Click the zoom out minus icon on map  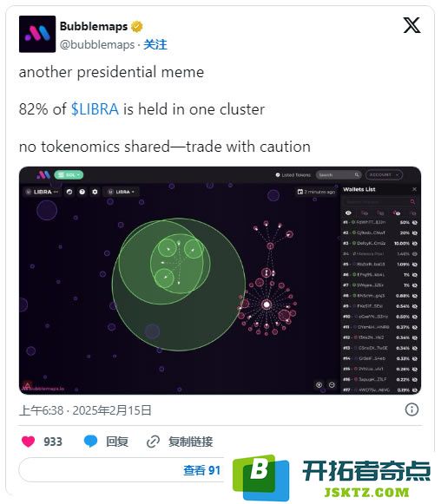click(332, 385)
